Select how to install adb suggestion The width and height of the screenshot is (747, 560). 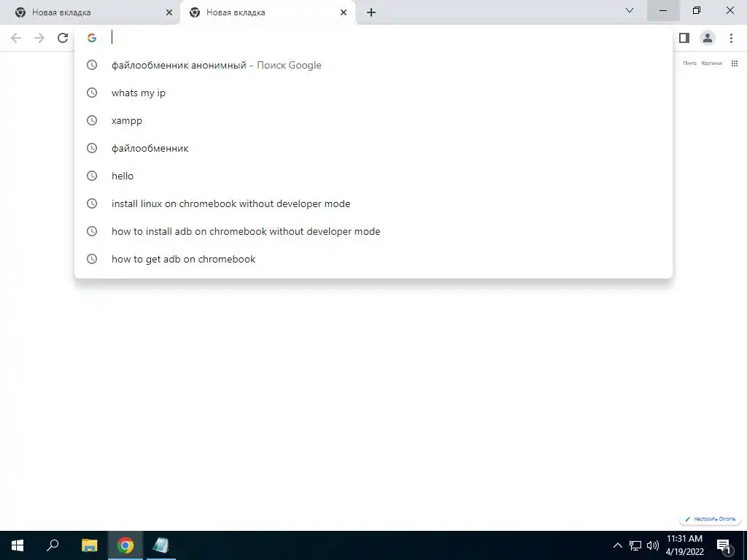click(x=373, y=231)
